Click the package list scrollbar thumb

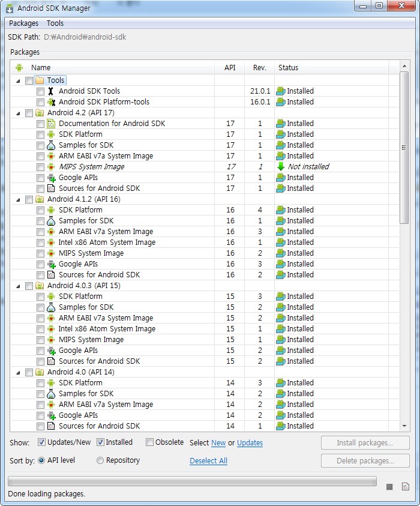pyautogui.click(x=404, y=148)
